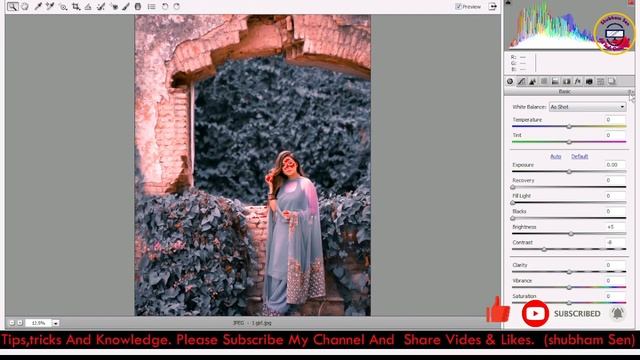Select the Targeted Adjustment tool
Image resolution: width=640 pixels, height=360 pixels.
63,7
